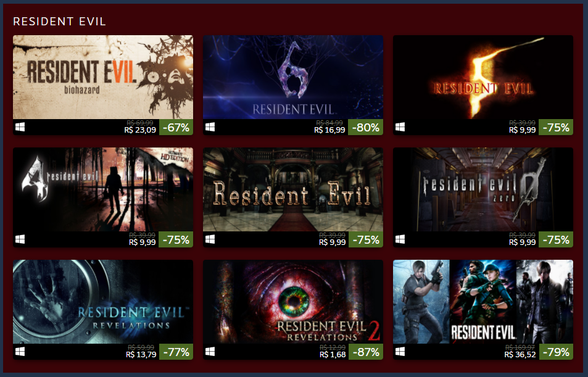Screen dimensions: 588x377
Task: Open the Resident Evil 6 capsule image
Action: (x=293, y=77)
